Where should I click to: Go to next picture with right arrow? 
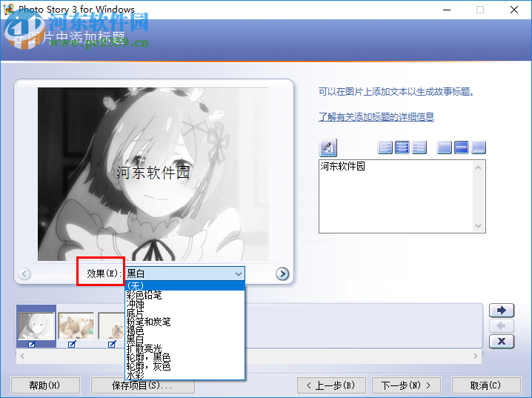coord(282,273)
